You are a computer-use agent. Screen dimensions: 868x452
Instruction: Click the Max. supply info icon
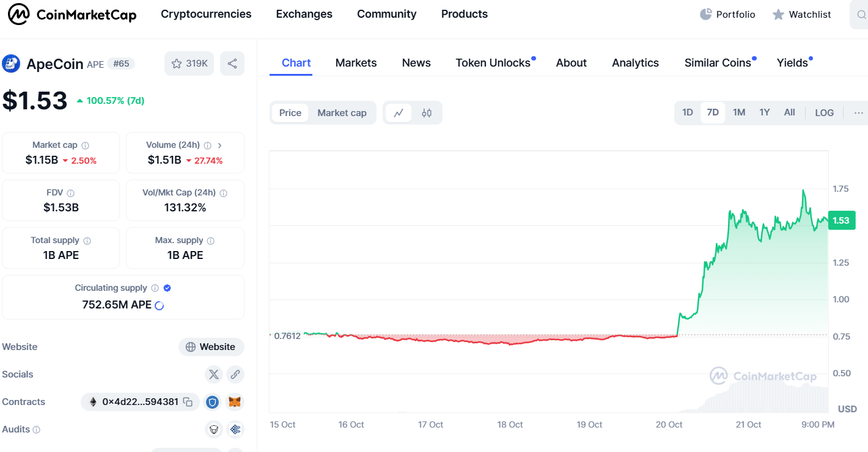(210, 241)
